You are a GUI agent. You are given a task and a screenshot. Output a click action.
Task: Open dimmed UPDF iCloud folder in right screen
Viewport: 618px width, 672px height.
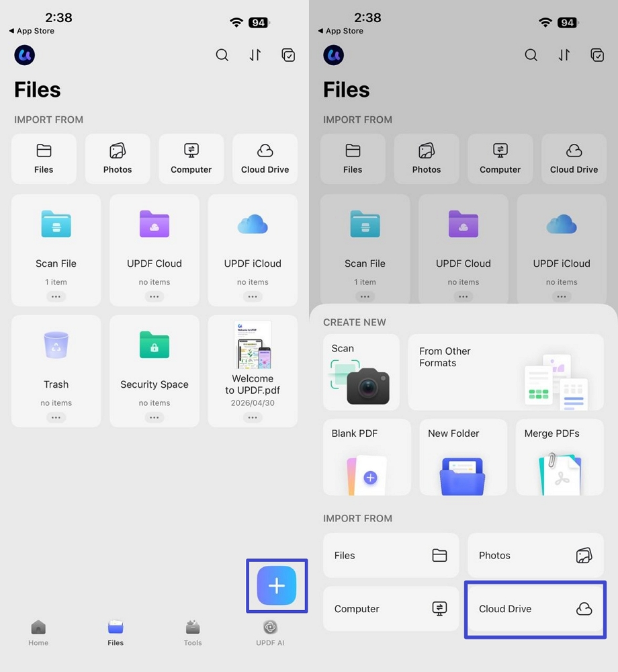562,249
